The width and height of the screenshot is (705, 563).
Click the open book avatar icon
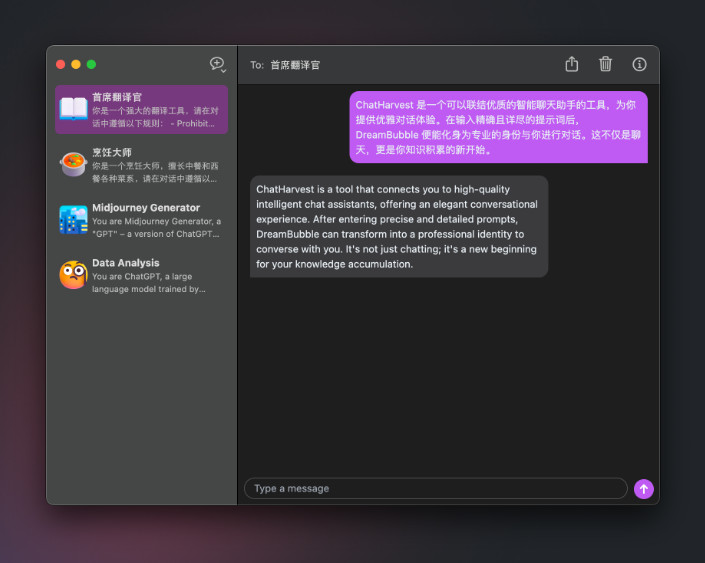(x=73, y=109)
